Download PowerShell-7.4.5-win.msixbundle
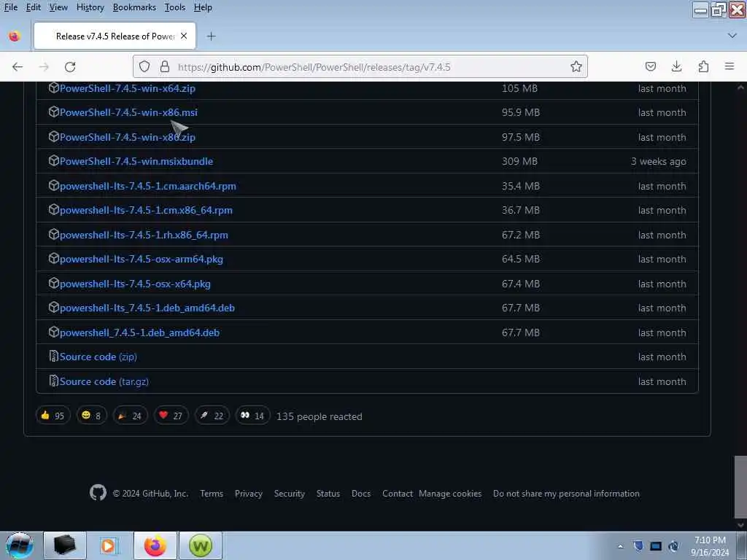 tap(136, 161)
